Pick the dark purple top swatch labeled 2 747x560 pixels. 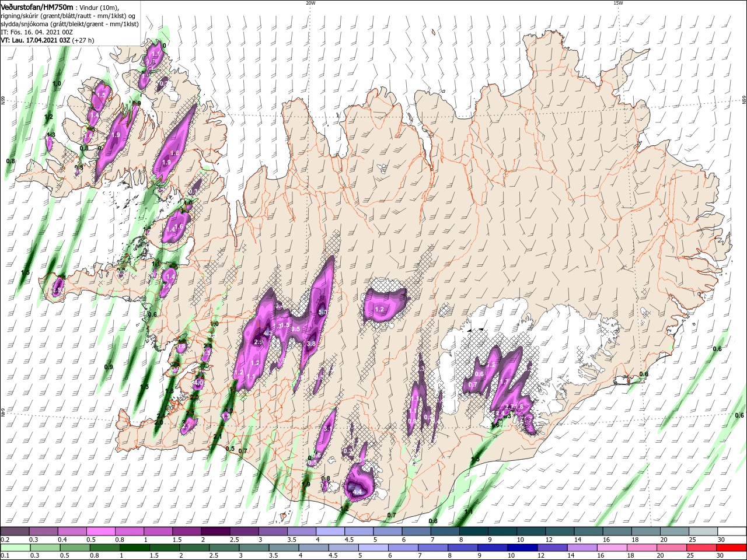pyautogui.click(x=215, y=531)
